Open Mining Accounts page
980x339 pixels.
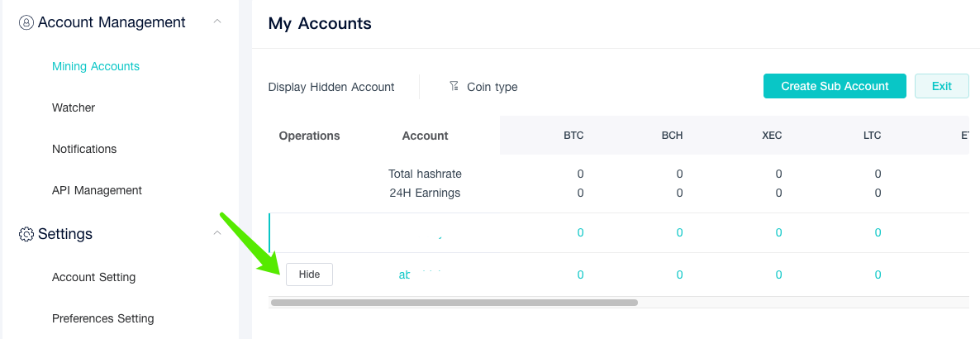[x=96, y=66]
